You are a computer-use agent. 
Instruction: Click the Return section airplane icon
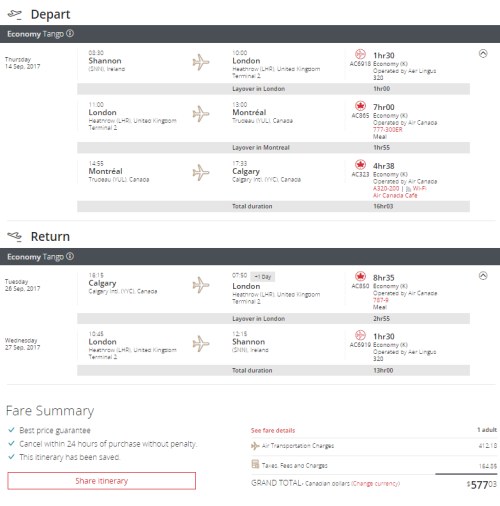point(14,236)
